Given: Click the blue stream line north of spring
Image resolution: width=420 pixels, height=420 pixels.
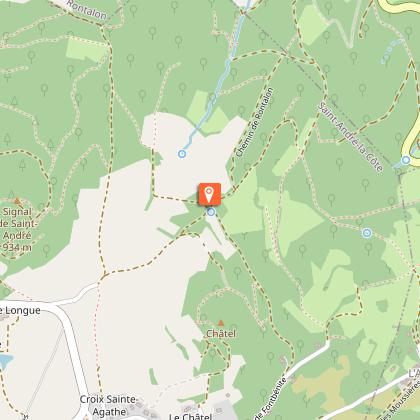Looking at the screenshot, I should [218, 87].
